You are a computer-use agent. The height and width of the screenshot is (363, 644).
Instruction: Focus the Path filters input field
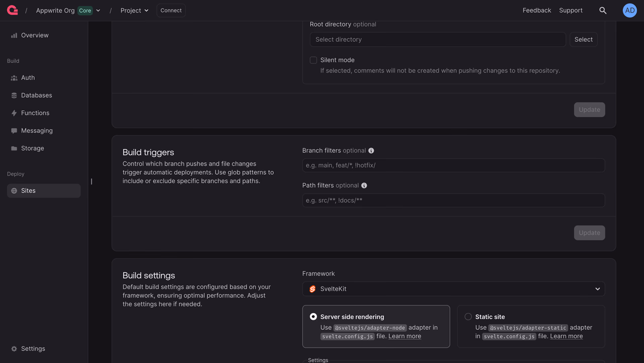[453, 200]
